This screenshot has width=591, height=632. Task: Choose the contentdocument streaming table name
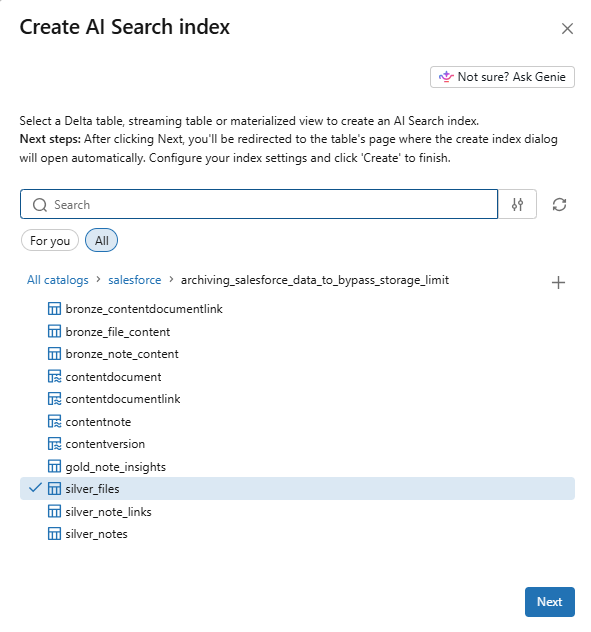point(113,377)
